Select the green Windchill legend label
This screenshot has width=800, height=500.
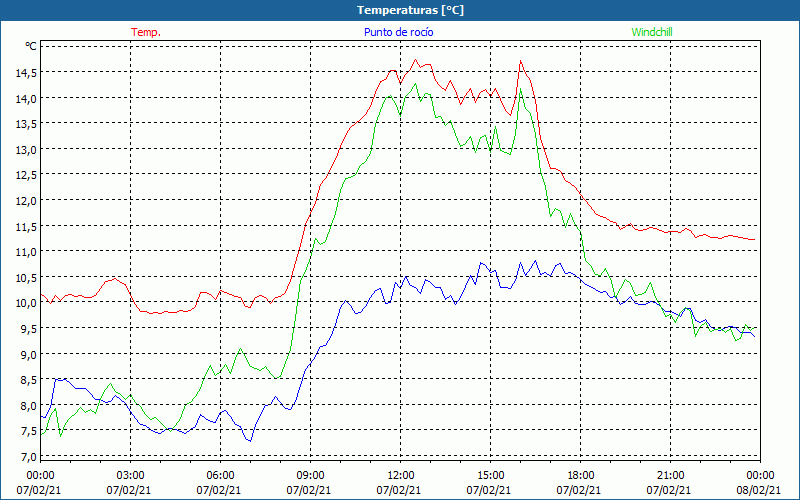pyautogui.click(x=652, y=32)
